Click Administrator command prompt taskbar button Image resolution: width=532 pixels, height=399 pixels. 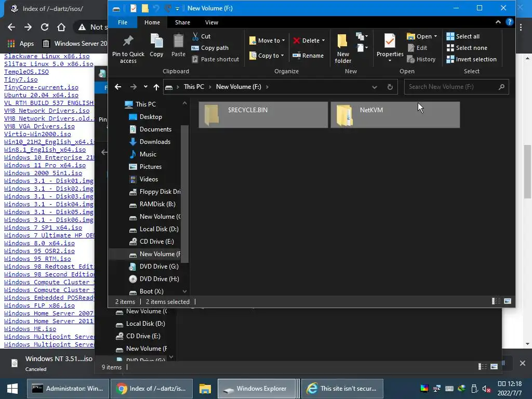(x=68, y=389)
